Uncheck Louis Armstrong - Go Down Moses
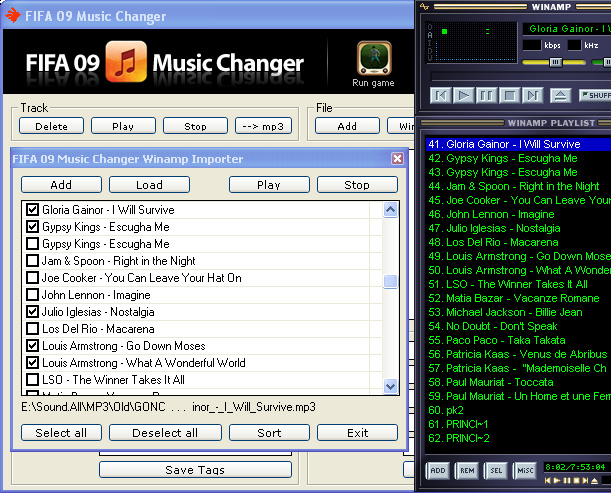The image size is (611, 493). pos(32,346)
